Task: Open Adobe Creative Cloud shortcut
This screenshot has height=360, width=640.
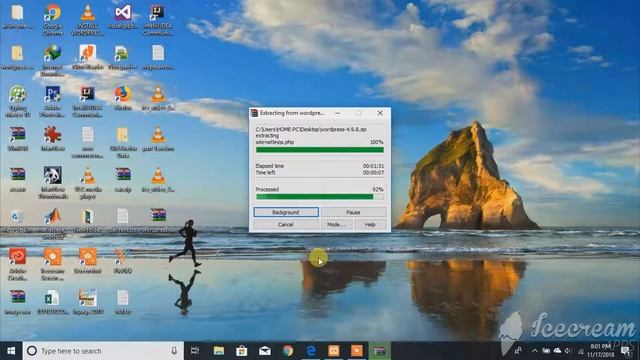Action: click(x=18, y=264)
